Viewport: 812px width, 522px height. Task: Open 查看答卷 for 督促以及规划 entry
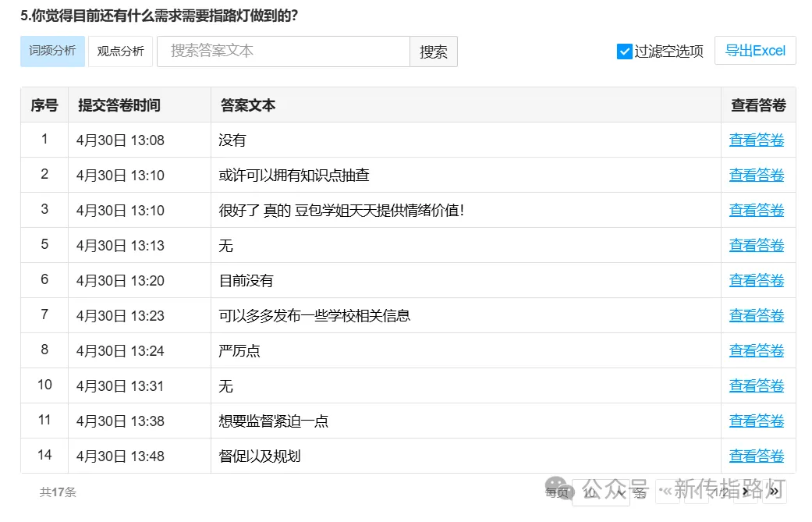(756, 456)
